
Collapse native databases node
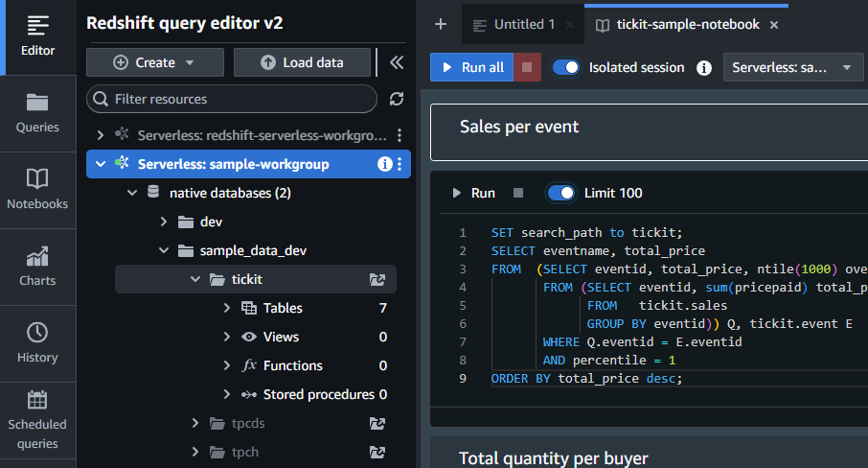click(x=132, y=193)
